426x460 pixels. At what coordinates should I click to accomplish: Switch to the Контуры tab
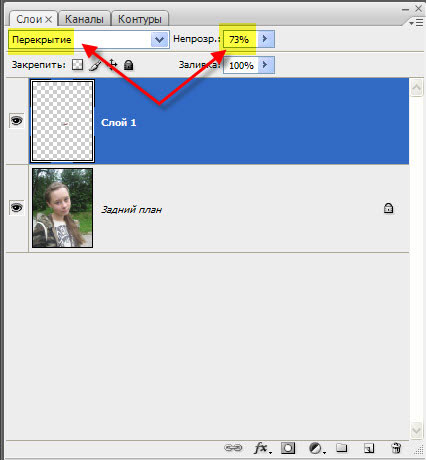point(140,19)
